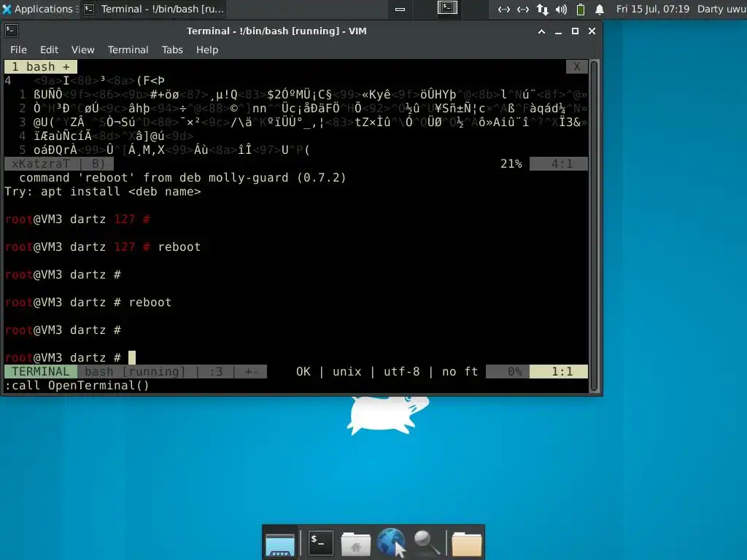Open the Edit menu
This screenshot has width=747, height=560.
49,50
